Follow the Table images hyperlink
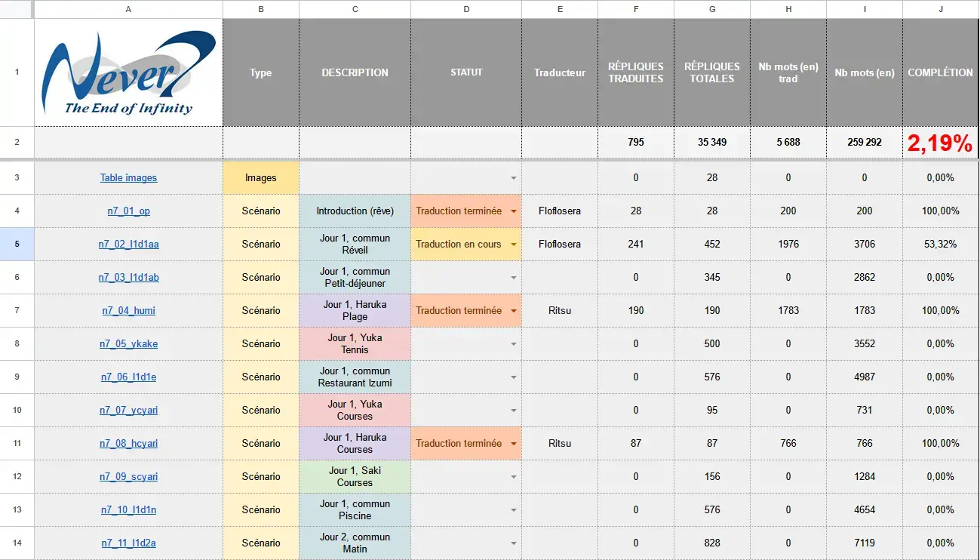 pyautogui.click(x=127, y=177)
